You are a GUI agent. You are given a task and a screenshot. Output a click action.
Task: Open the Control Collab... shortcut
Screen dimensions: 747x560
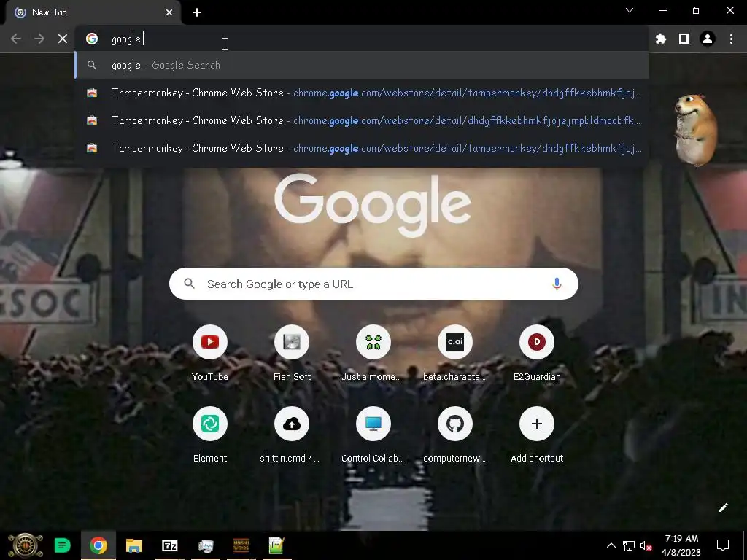pos(373,435)
